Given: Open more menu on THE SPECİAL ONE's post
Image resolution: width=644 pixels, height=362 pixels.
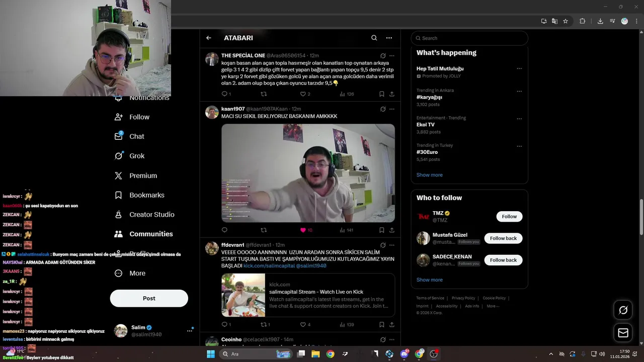Looking at the screenshot, I should (392, 56).
